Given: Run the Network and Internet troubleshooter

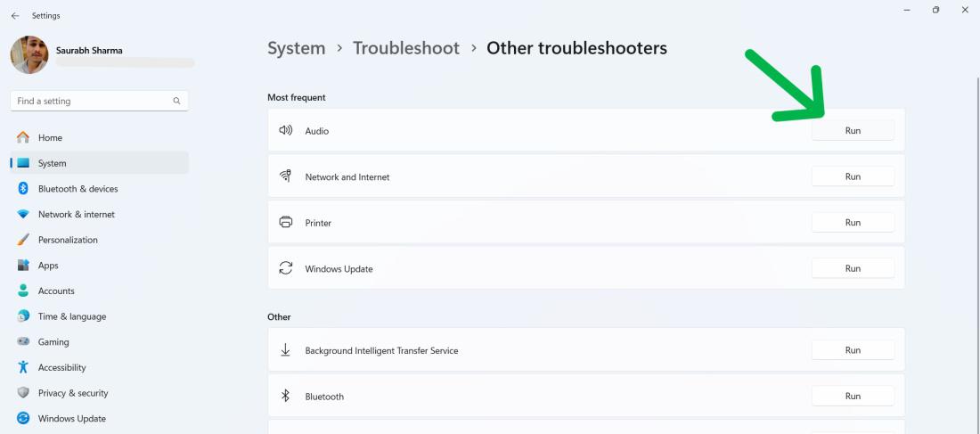Looking at the screenshot, I should [x=853, y=176].
